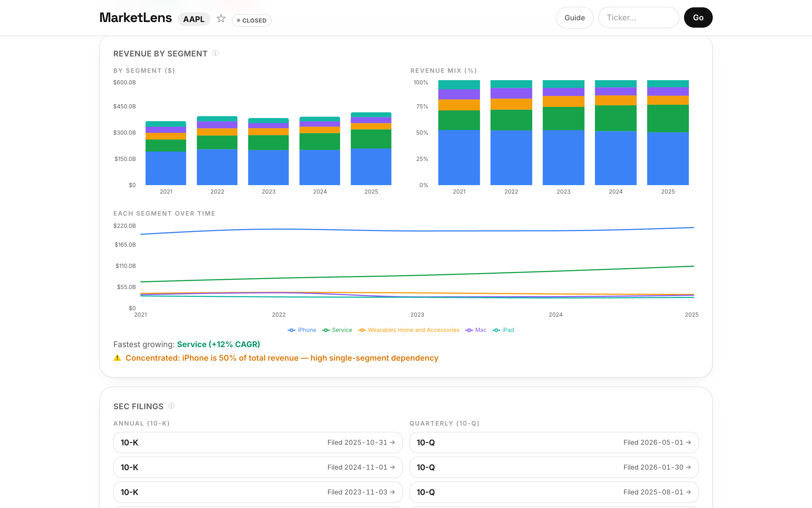Image resolution: width=812 pixels, height=508 pixels.
Task: Click the blue iPhone line in segment chart
Action: click(417, 231)
